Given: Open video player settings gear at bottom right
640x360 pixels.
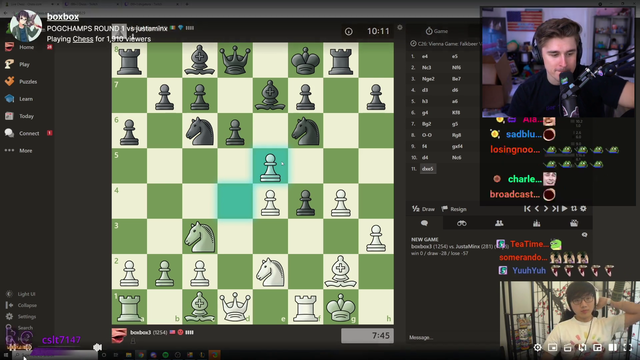Looking at the screenshot, I should coord(538,347).
